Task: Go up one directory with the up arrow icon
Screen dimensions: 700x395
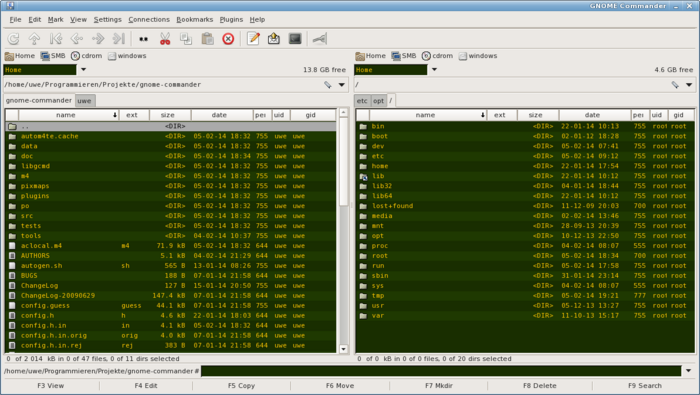Action: click(x=34, y=39)
